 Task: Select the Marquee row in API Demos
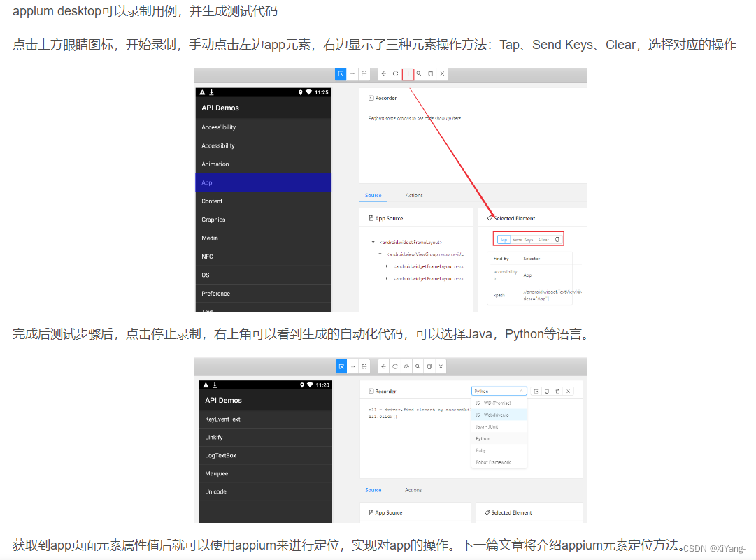click(266, 474)
